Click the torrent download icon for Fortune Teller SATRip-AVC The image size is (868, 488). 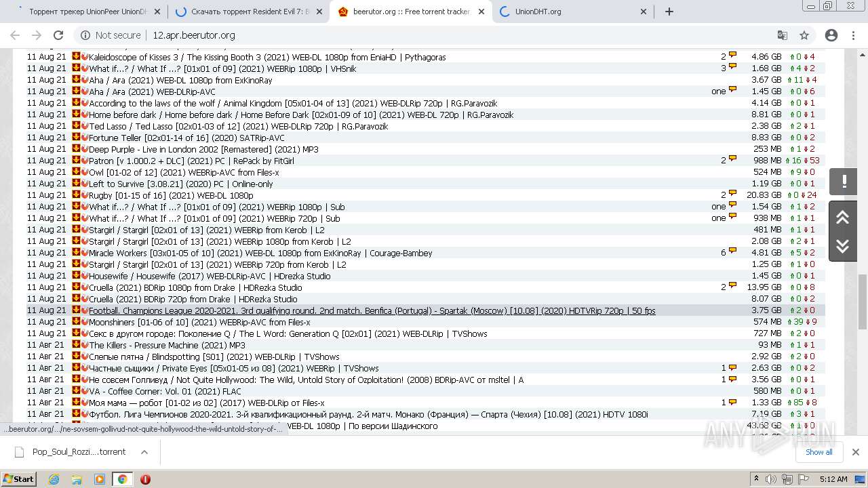coord(76,138)
